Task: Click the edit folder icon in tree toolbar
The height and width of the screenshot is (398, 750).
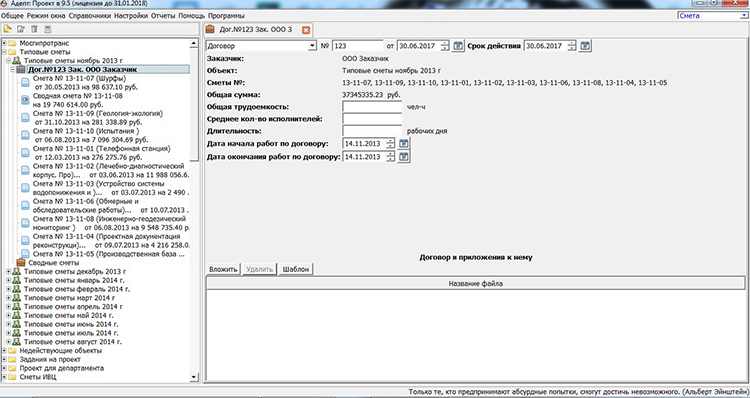Action: coord(21,29)
